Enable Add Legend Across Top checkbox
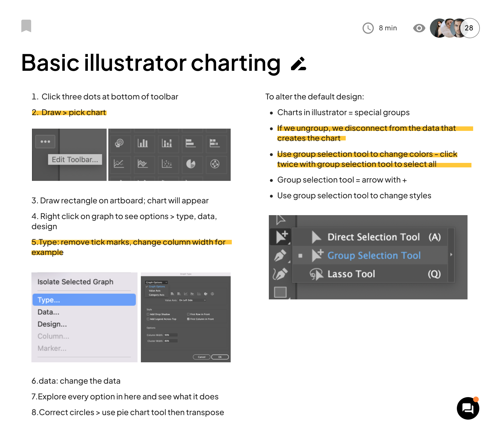The width and height of the screenshot is (504, 446). [x=148, y=319]
